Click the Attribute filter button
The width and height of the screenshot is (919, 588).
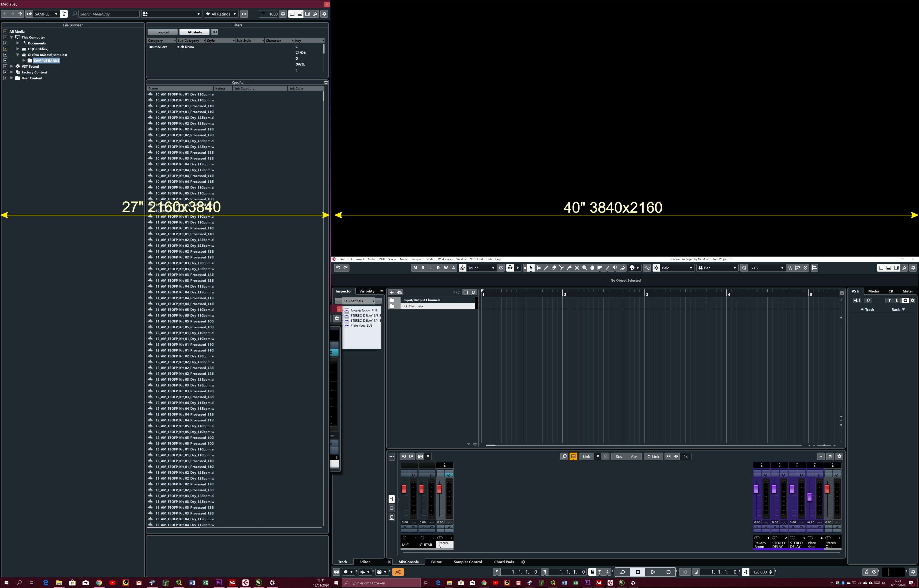(x=195, y=32)
